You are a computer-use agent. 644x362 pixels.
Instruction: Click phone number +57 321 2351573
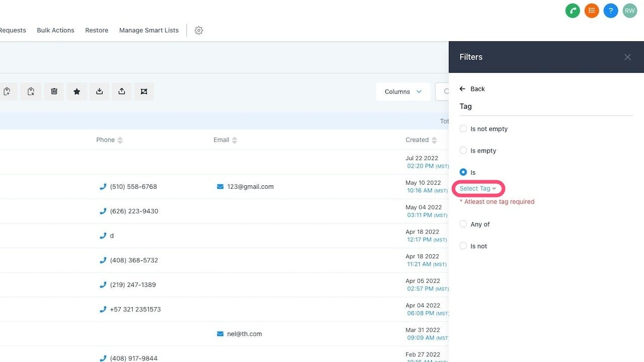point(135,310)
